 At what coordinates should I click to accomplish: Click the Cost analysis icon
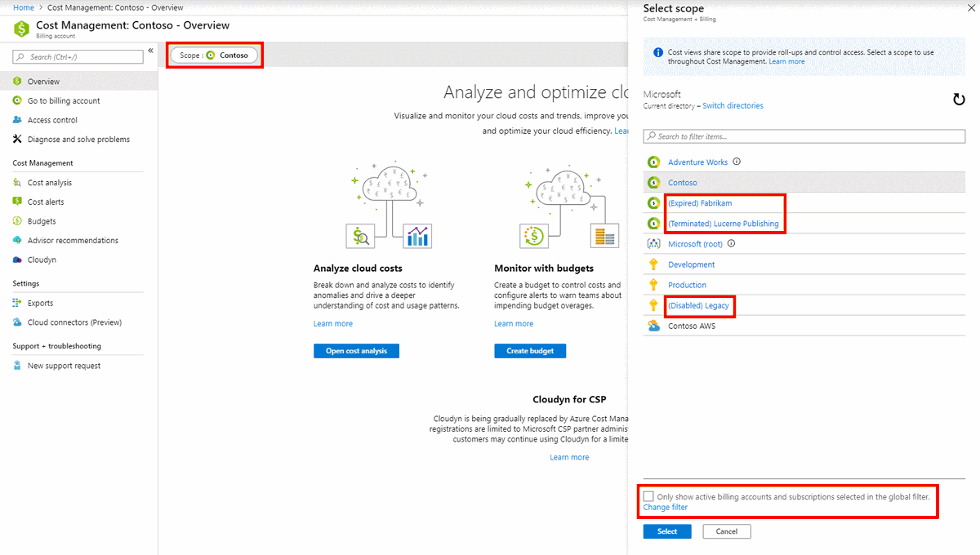point(18,183)
